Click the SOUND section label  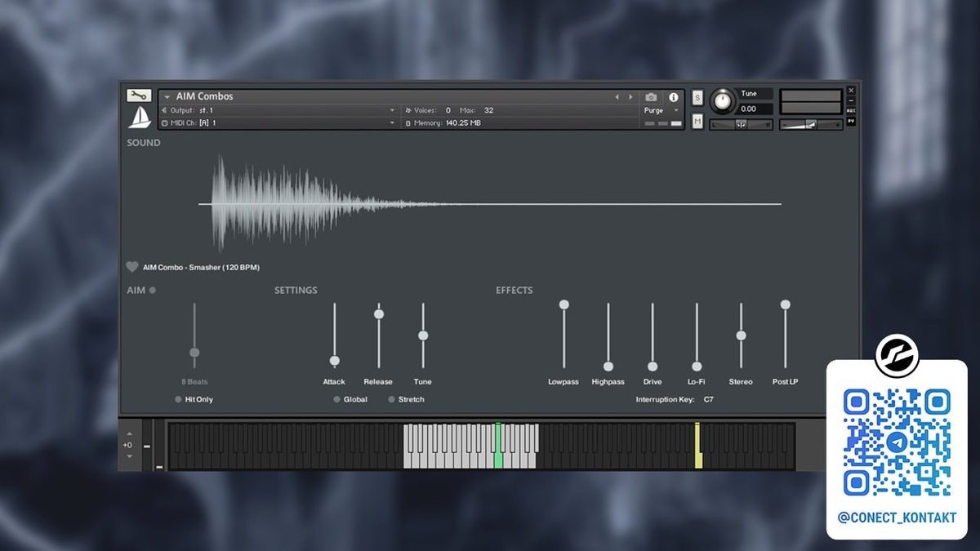(144, 143)
